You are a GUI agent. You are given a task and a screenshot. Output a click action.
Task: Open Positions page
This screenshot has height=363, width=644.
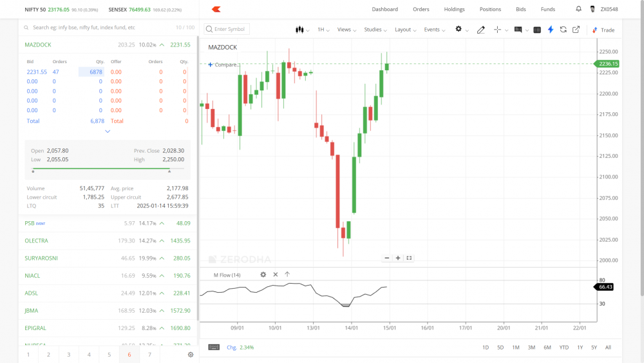point(490,9)
